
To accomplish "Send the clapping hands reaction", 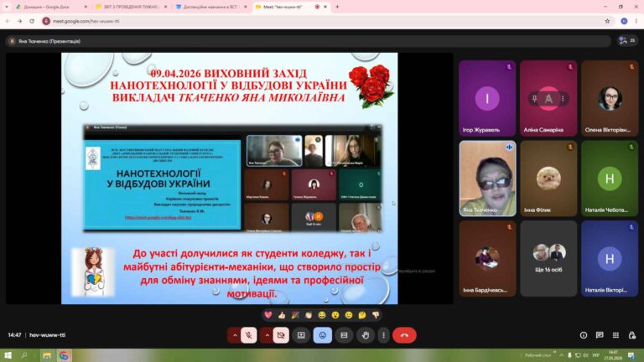I will tap(309, 315).
